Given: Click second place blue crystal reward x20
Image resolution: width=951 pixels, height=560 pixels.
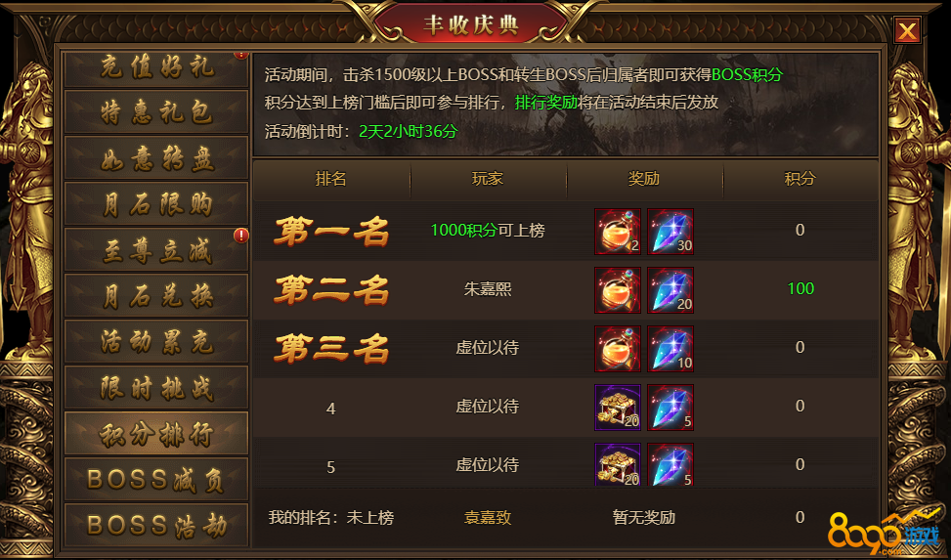Looking at the screenshot, I should [670, 290].
